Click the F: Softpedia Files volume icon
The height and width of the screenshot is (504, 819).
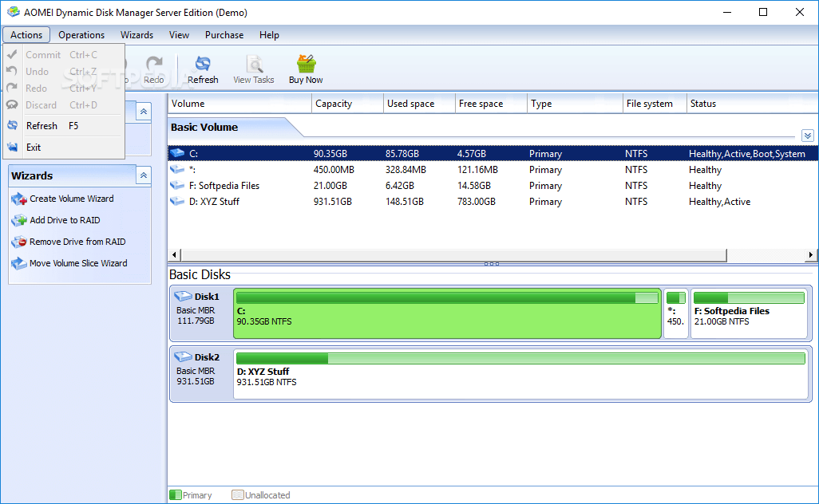point(177,185)
